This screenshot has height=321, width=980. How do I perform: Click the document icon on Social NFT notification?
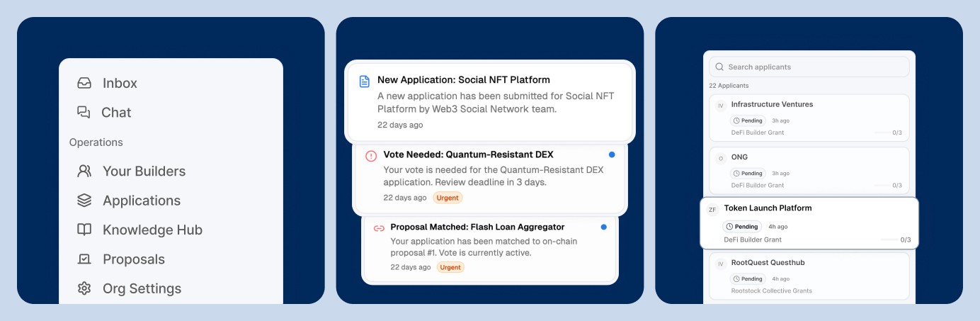point(365,81)
